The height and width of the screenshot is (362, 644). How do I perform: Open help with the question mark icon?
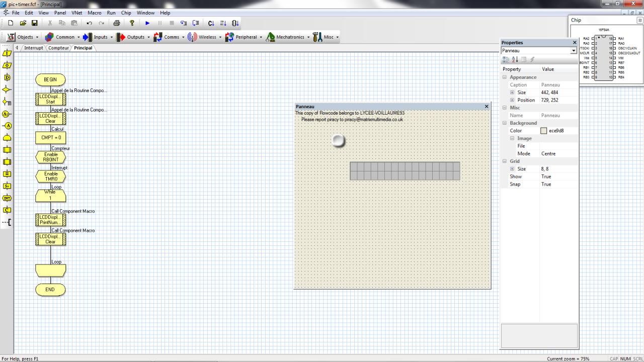tap(132, 23)
